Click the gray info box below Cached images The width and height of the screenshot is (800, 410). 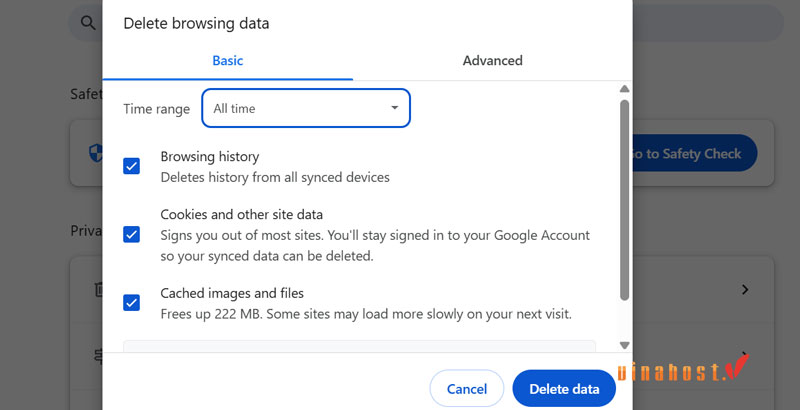click(360, 346)
